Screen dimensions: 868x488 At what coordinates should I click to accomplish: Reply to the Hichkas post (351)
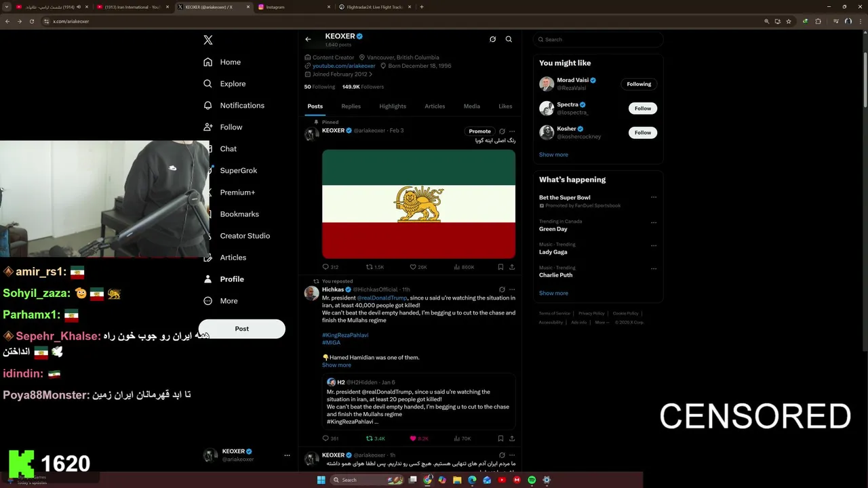(x=330, y=439)
